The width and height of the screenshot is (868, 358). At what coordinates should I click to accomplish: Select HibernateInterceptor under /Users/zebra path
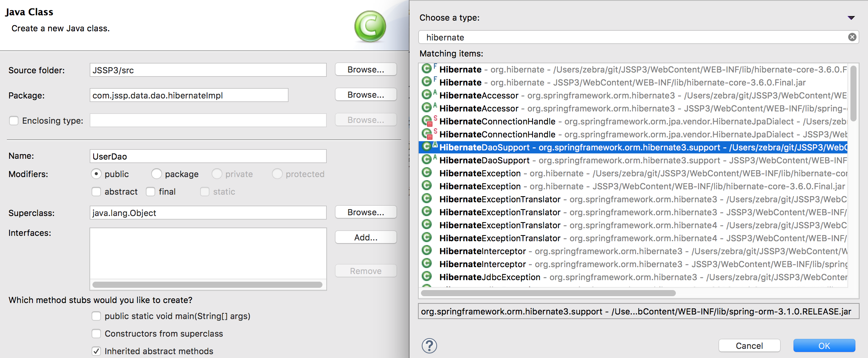point(633,251)
